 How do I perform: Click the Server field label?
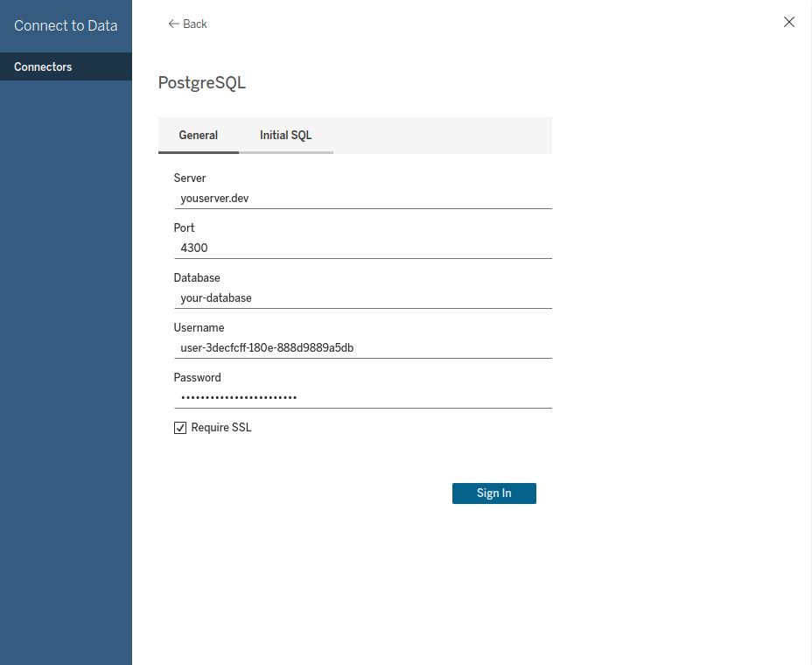pyautogui.click(x=190, y=178)
